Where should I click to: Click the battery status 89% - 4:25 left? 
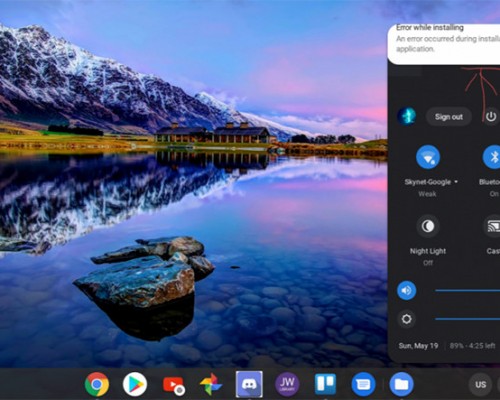click(472, 346)
